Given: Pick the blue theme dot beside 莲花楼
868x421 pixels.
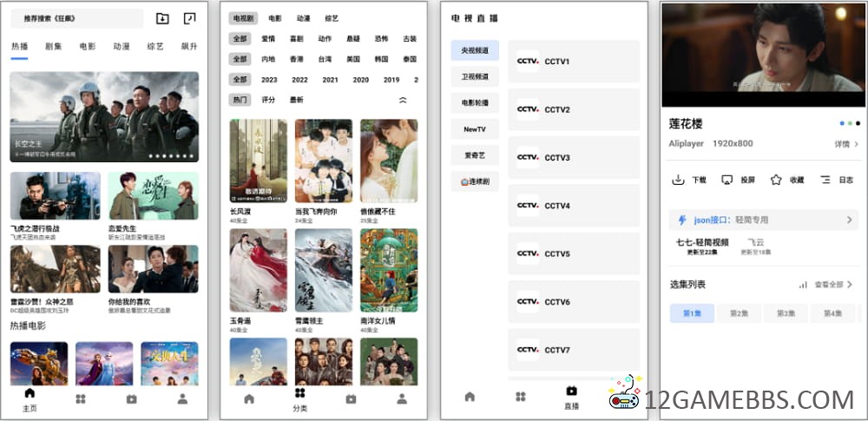Looking at the screenshot, I should tap(842, 123).
